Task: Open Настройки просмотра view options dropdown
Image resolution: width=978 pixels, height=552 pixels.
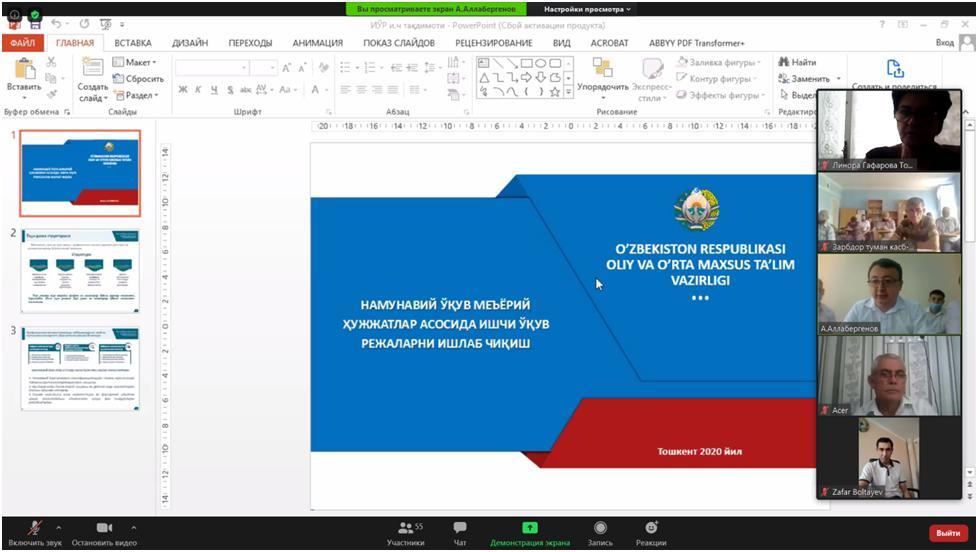Action: [588, 9]
